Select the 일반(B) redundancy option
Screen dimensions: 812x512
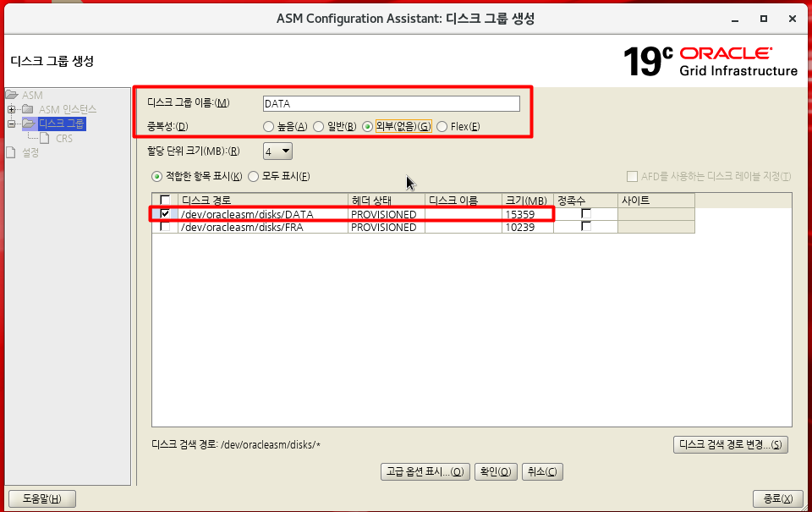(319, 126)
